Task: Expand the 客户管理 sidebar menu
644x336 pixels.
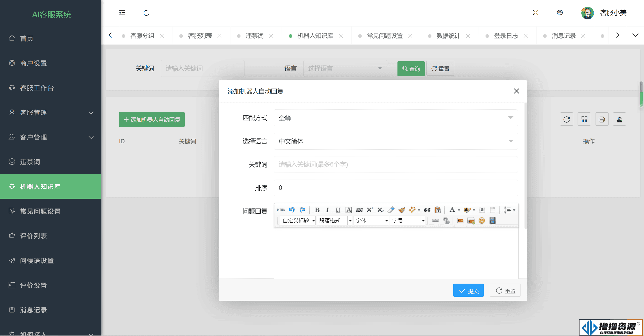Action: pos(51,137)
